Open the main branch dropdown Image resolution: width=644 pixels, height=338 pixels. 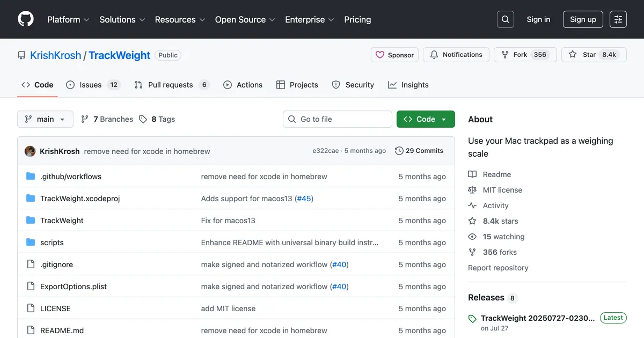[x=45, y=119]
